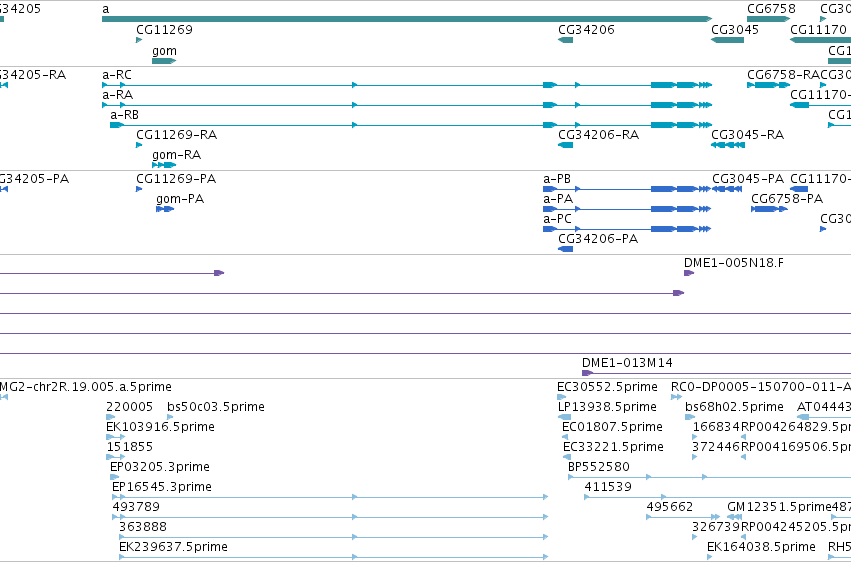This screenshot has width=851, height=562.
Task: Open the CG3045 gene feature
Action: click(x=727, y=40)
